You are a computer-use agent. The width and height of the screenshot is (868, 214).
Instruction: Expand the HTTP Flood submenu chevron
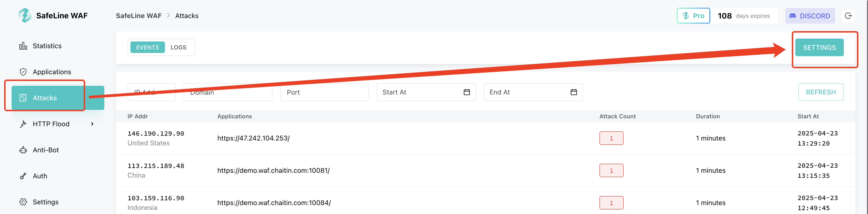92,124
